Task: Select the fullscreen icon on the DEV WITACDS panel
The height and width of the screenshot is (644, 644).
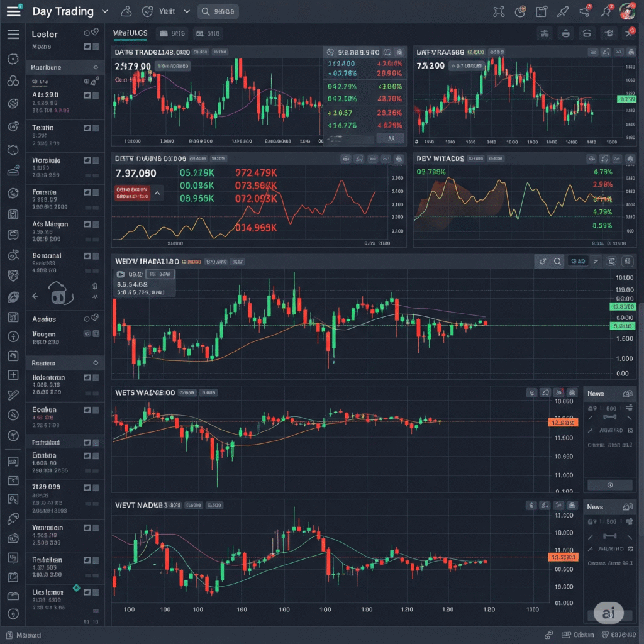Action: click(x=631, y=158)
